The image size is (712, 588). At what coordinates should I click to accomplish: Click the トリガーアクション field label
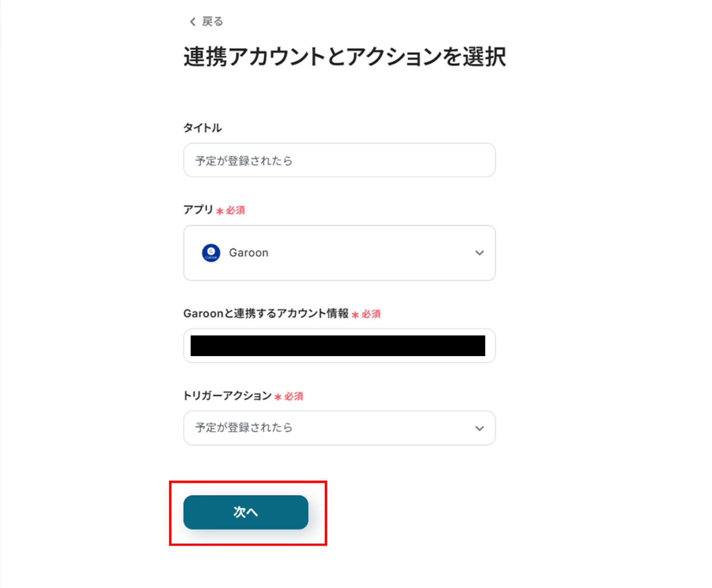coord(227,396)
